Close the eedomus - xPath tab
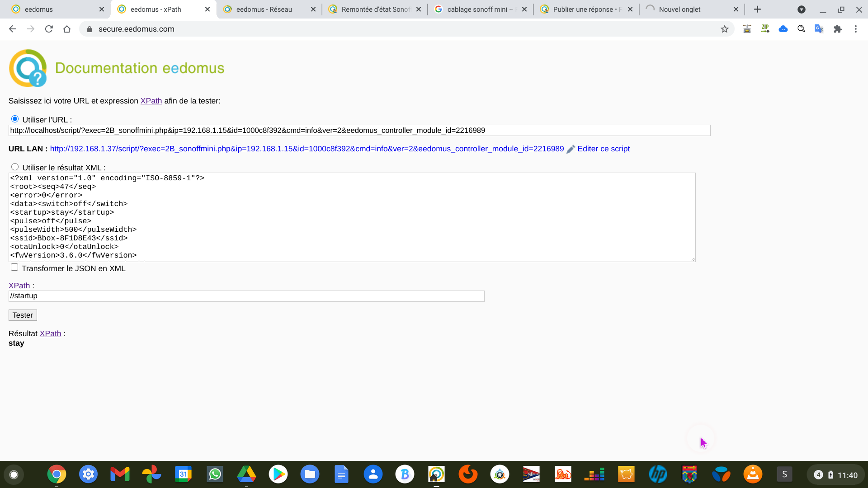868x488 pixels. tap(207, 9)
